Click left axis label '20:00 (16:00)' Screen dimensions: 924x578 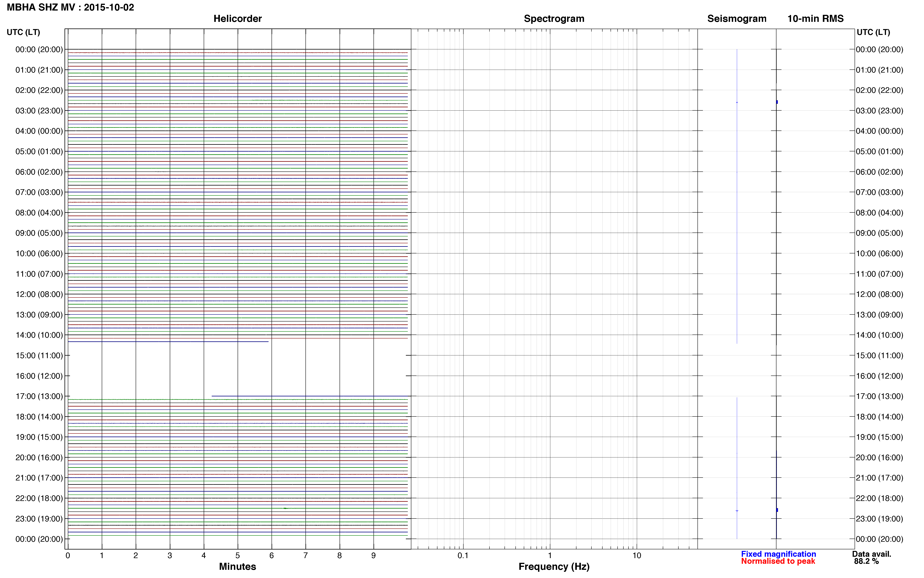(39, 458)
